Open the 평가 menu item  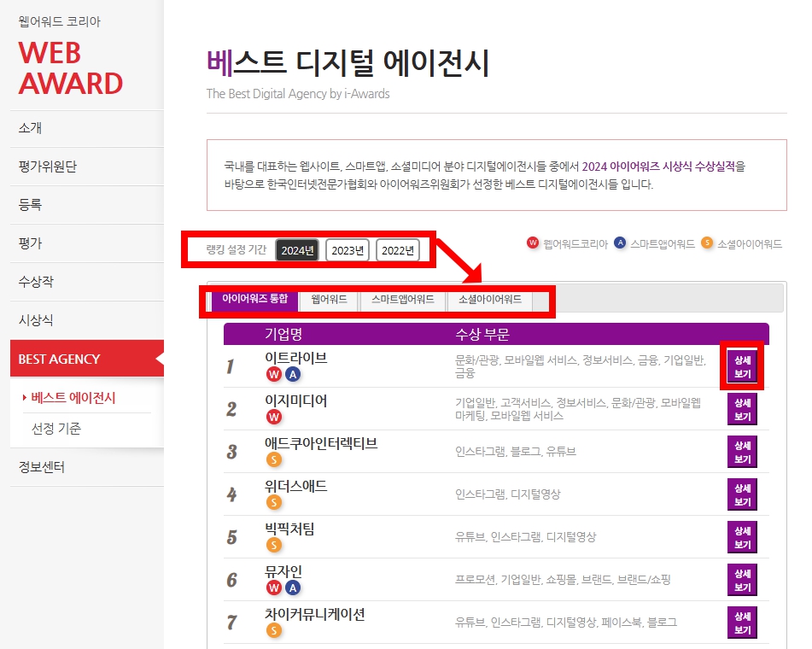coord(87,243)
